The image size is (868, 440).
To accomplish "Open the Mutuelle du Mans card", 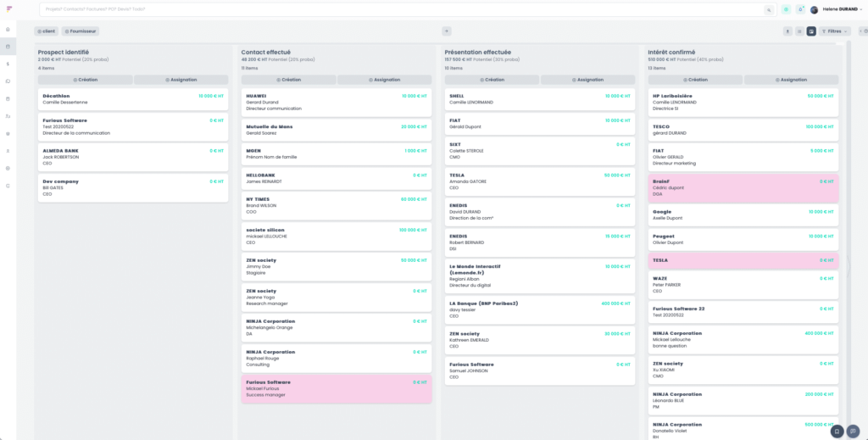I will (x=337, y=130).
